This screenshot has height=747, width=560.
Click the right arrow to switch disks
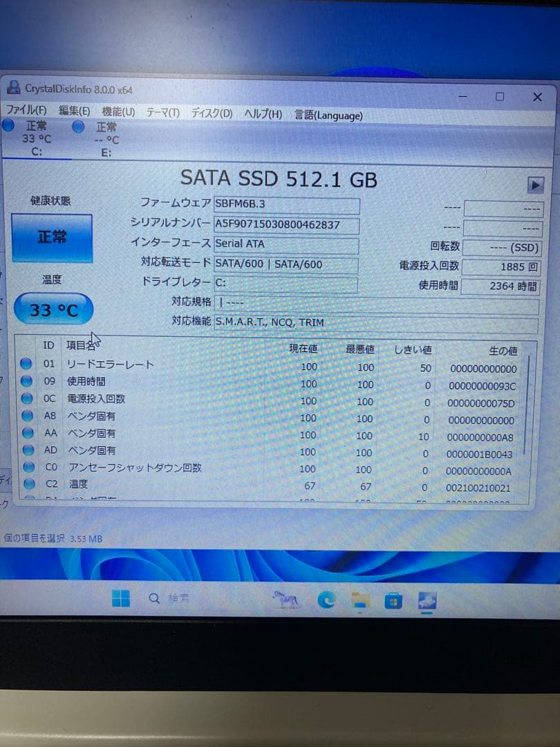535,184
